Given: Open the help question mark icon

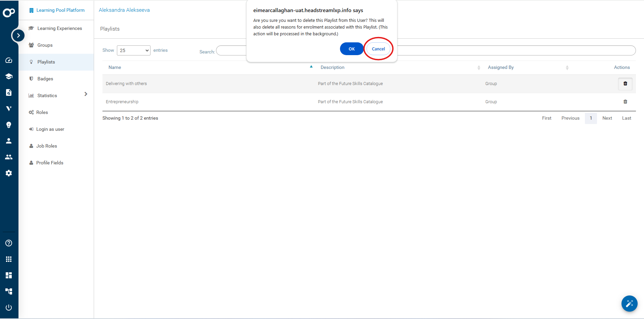Looking at the screenshot, I should tap(9, 243).
